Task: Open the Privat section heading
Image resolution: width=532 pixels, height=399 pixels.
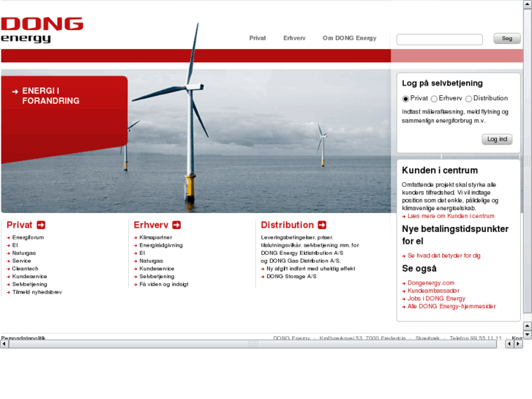Action: (19, 225)
